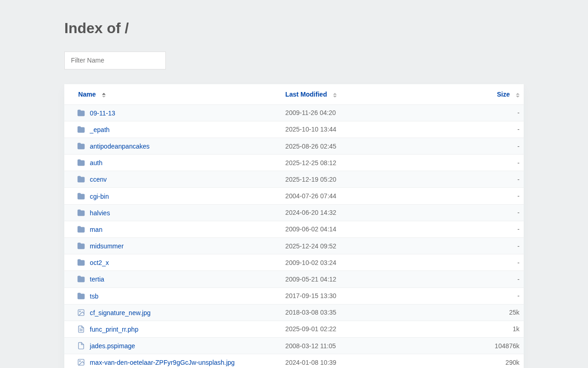
Task: Click the folder icon next to tsb
Action: coord(81,296)
